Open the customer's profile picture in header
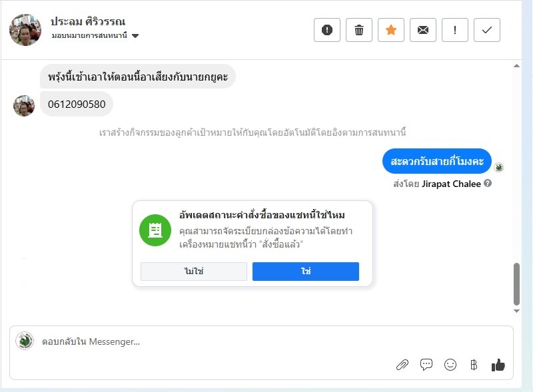533x392 pixels. pos(25,30)
